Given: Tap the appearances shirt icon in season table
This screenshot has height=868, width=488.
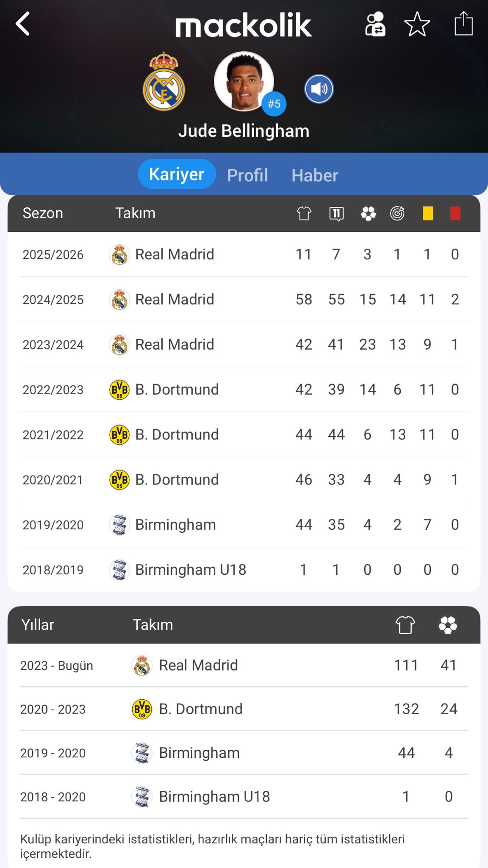Looking at the screenshot, I should [304, 213].
